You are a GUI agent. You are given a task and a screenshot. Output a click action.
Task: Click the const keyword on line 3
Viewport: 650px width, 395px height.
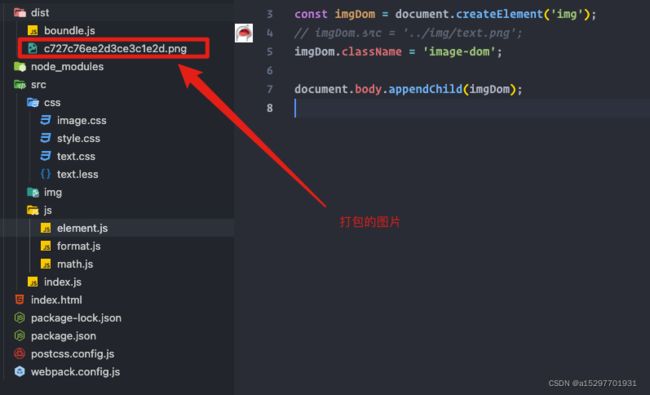(x=310, y=15)
